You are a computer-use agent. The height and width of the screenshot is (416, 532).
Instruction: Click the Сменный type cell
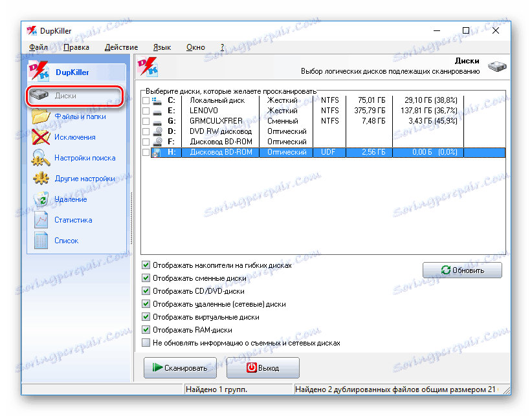click(x=285, y=121)
